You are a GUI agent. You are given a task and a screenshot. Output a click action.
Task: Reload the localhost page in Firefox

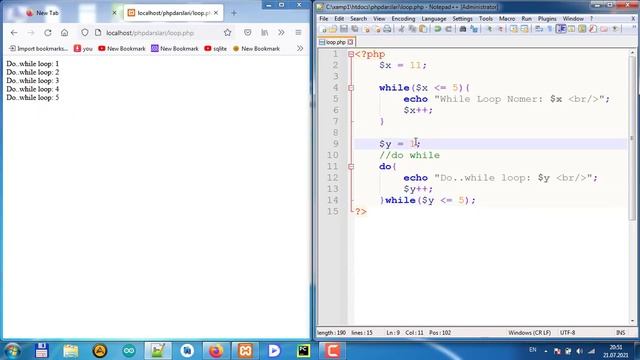(48, 32)
